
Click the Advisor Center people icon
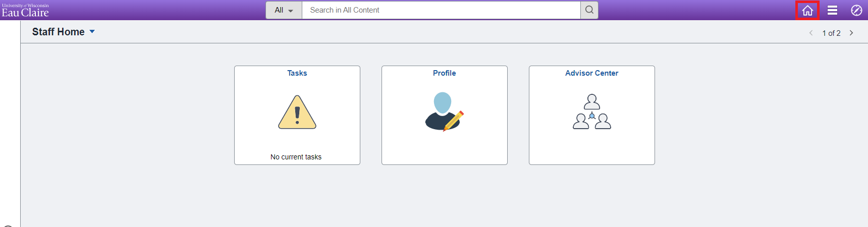click(592, 111)
